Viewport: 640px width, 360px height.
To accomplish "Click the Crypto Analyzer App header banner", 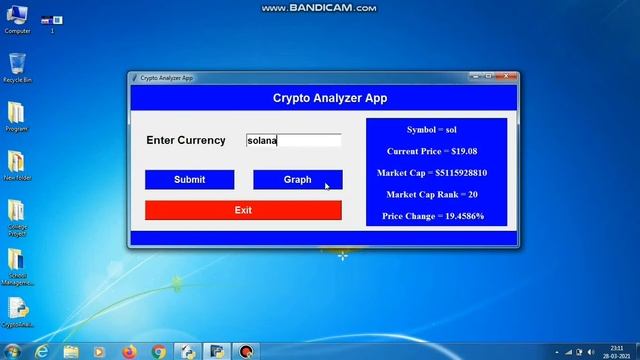I will pyautogui.click(x=324, y=98).
